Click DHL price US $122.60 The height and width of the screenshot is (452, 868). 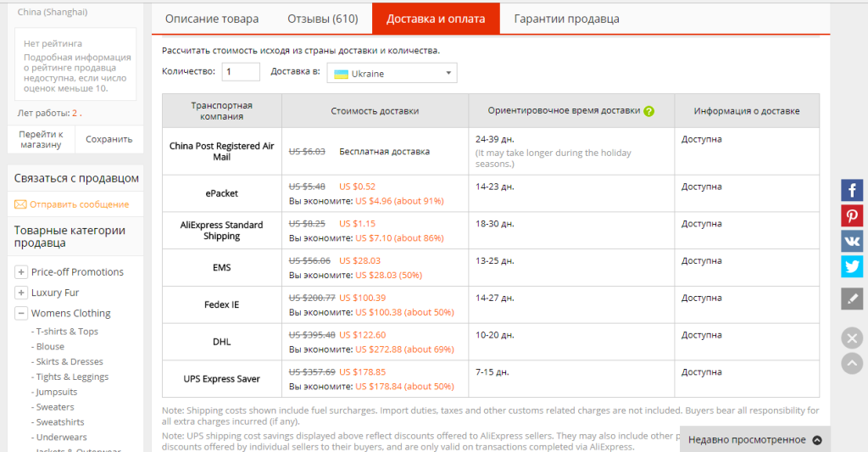click(x=363, y=335)
